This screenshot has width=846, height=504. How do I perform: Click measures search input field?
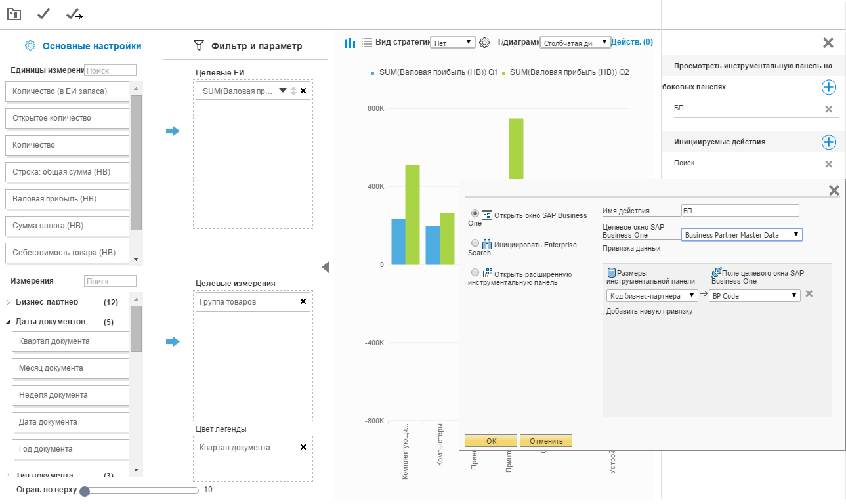pos(110,70)
